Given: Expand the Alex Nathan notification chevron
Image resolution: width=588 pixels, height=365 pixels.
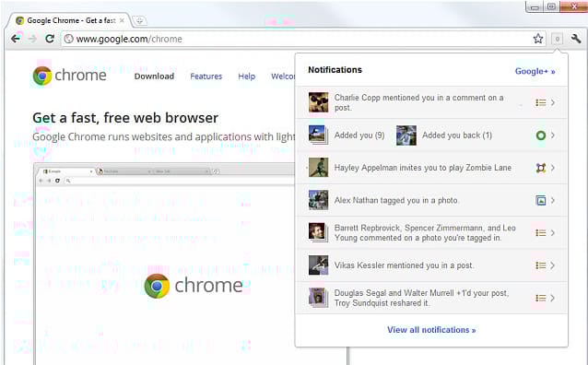Looking at the screenshot, I should tap(553, 200).
